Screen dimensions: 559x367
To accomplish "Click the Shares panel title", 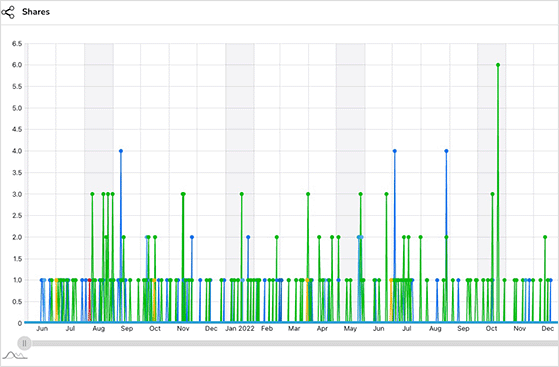I will click(x=36, y=12).
